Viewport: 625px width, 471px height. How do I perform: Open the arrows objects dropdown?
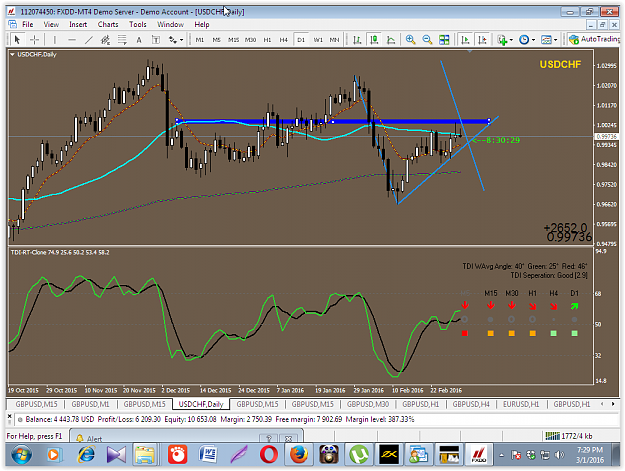(176, 39)
